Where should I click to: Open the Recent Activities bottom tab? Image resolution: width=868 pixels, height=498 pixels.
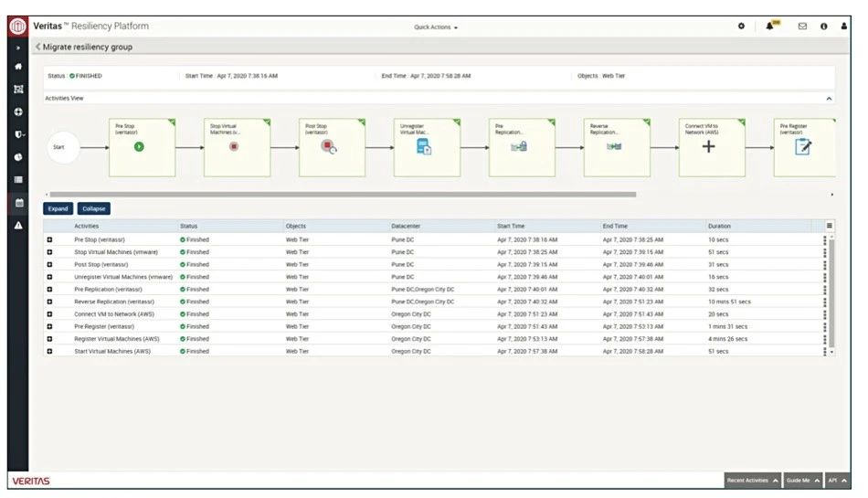(753, 480)
